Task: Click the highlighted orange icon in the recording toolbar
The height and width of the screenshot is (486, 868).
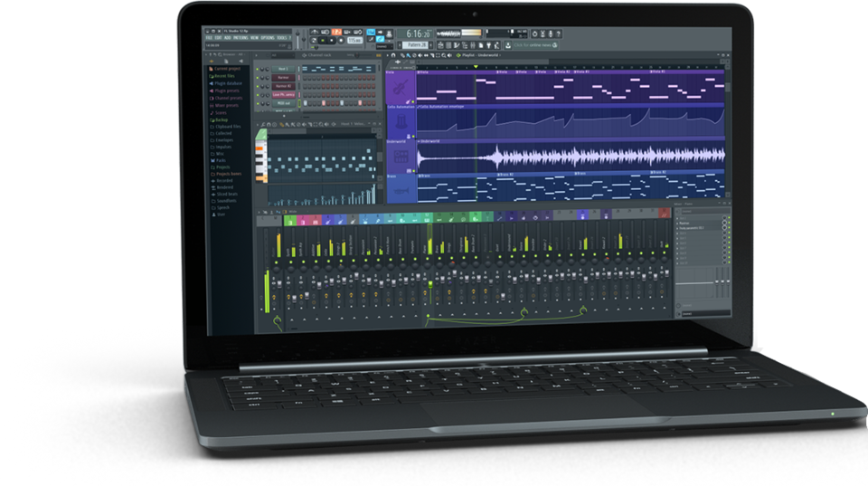Action: (336, 33)
